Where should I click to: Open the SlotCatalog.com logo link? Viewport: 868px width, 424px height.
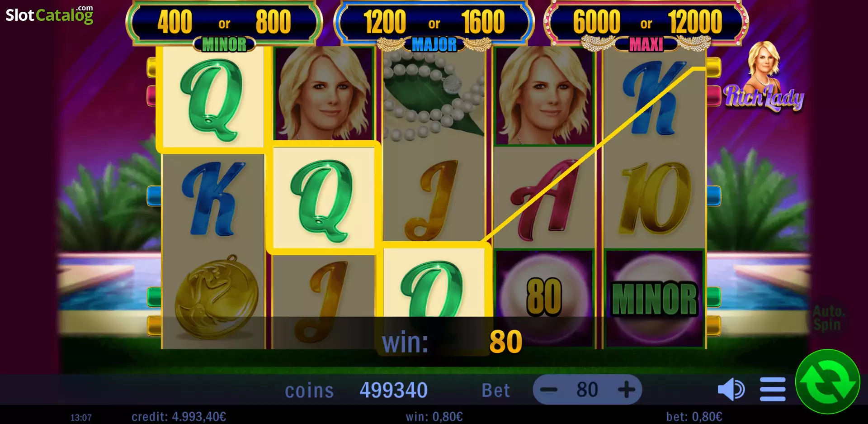[x=49, y=14]
